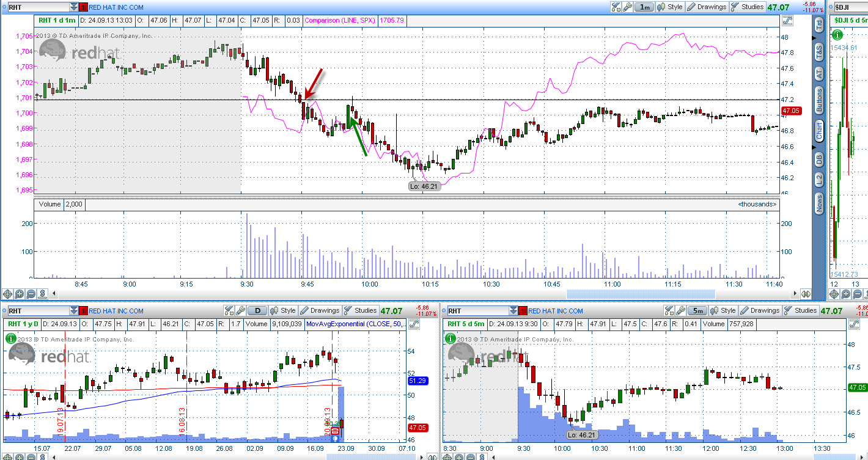Expand the RHT symbol dropdown in daily chart
The height and width of the screenshot is (460, 868).
click(73, 311)
